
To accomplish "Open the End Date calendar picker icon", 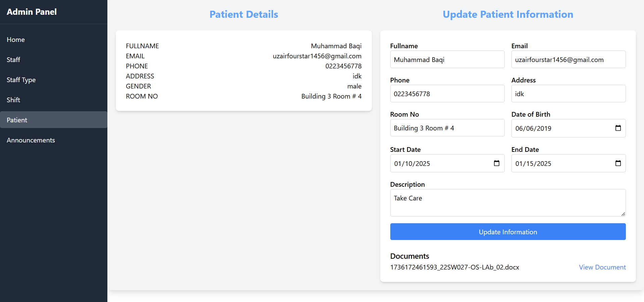I will click(618, 163).
